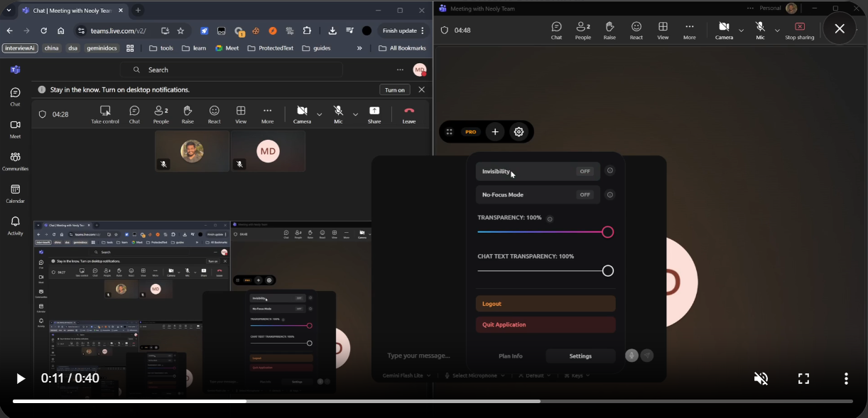868x418 pixels.
Task: Click the Logout button
Action: click(x=546, y=304)
